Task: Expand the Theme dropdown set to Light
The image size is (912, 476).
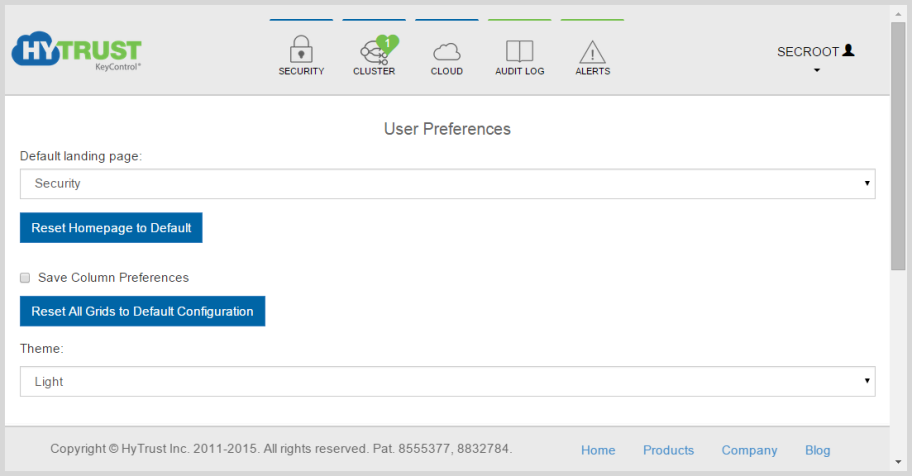Action: [447, 382]
